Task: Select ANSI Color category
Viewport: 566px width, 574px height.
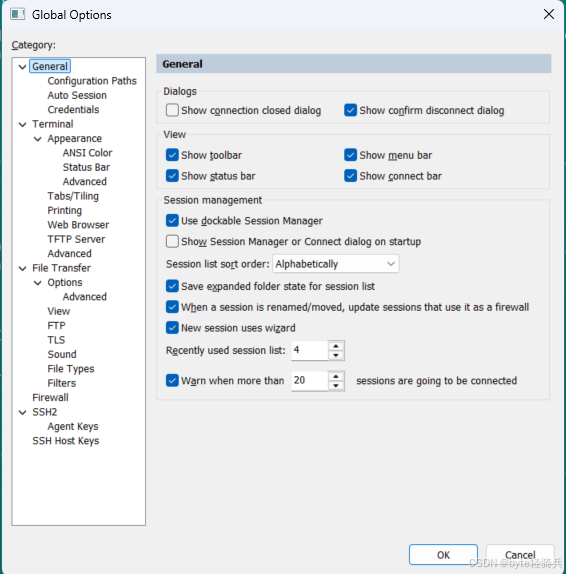Action: pyautogui.click(x=87, y=153)
